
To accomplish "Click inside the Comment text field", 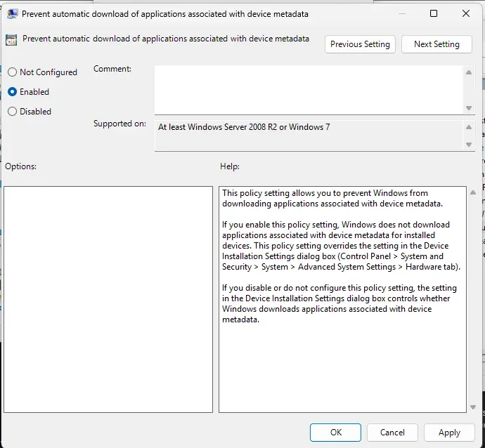I will coord(309,90).
